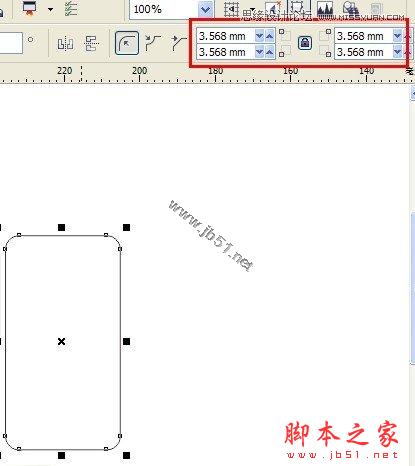Viewport: 415px width, 466px height.
Task: Decrease the top-left corner radius value
Action: point(259,36)
